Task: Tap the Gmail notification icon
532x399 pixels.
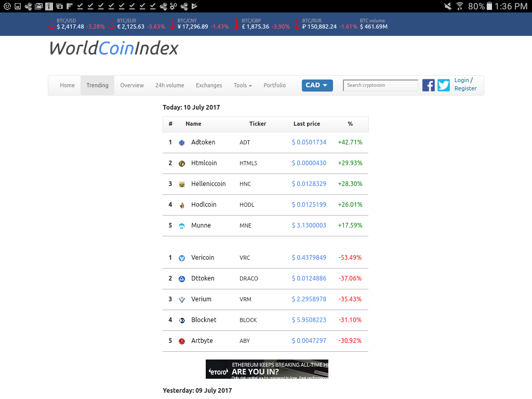Action: 38,6
